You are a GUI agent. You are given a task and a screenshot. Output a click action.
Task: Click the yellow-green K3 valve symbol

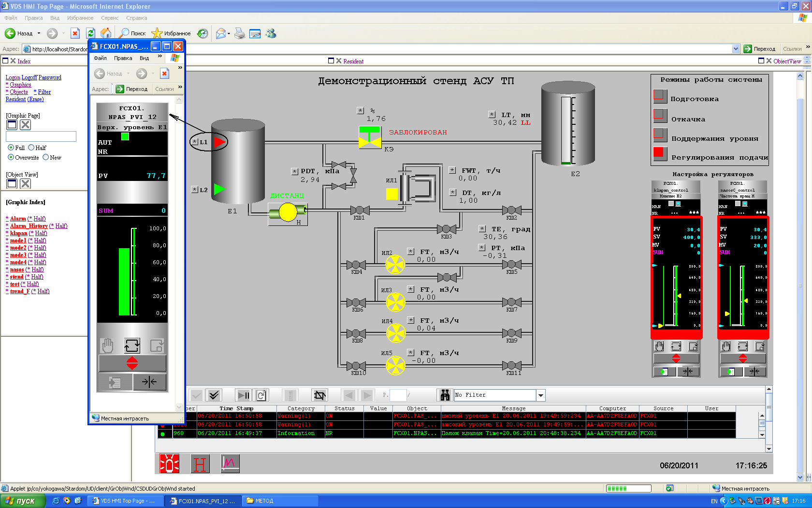(370, 137)
